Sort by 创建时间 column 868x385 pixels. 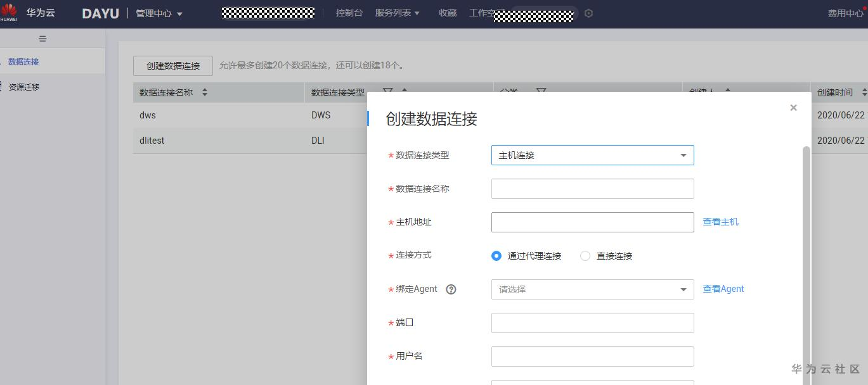(x=864, y=92)
